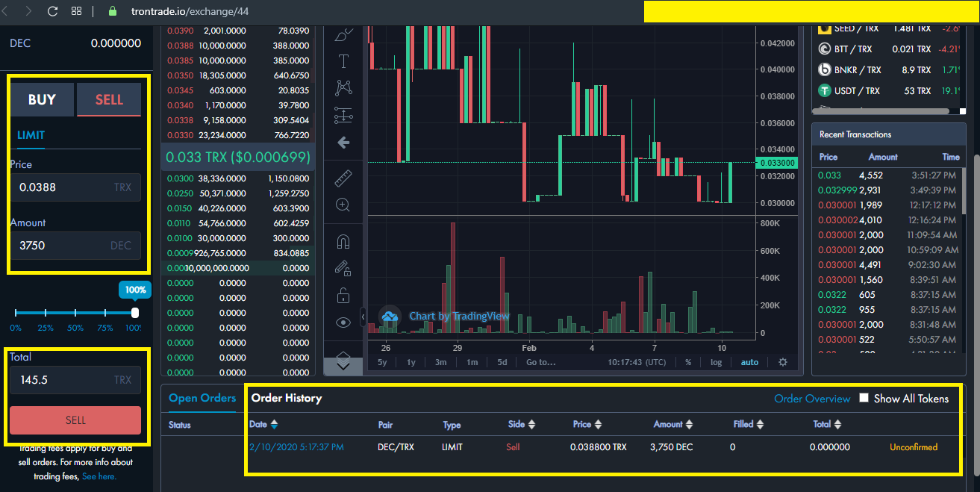Open the Open Orders tab
Screen dimensions: 980x492
(x=202, y=398)
